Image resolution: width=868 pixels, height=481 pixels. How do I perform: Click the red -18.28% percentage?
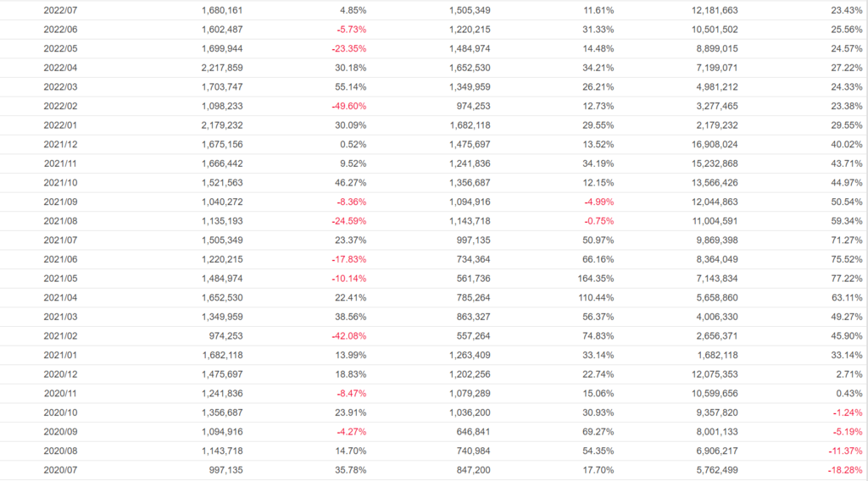[843, 469]
